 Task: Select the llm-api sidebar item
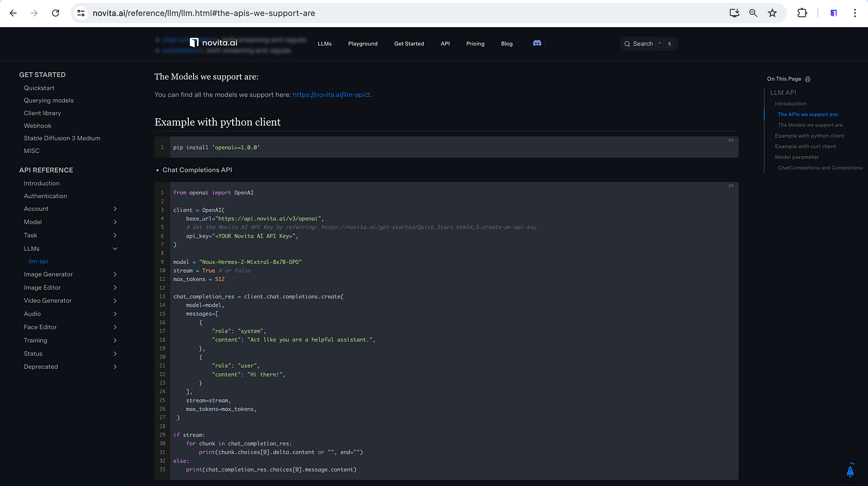click(x=38, y=261)
